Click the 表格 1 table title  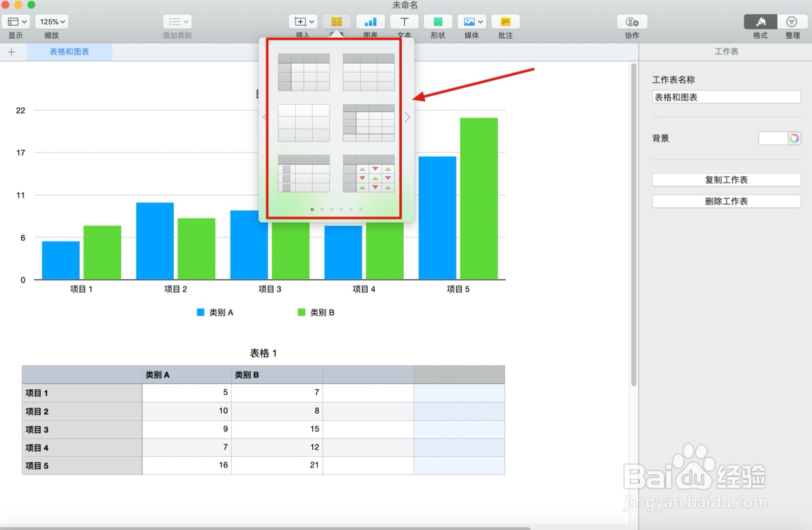point(263,353)
